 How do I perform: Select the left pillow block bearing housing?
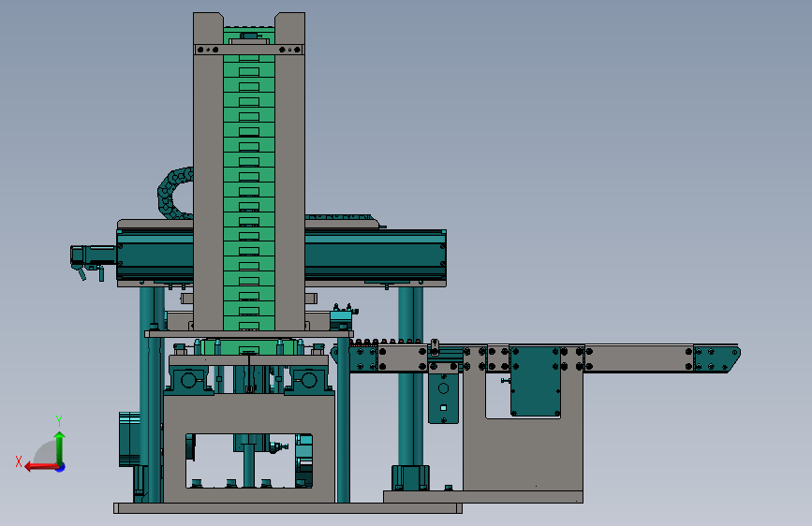[188, 380]
